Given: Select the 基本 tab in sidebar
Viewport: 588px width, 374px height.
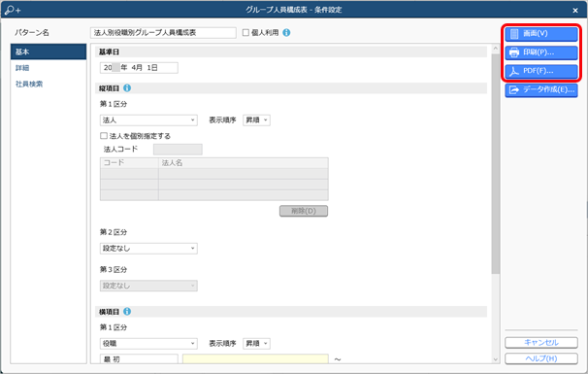Looking at the screenshot, I should pos(49,51).
